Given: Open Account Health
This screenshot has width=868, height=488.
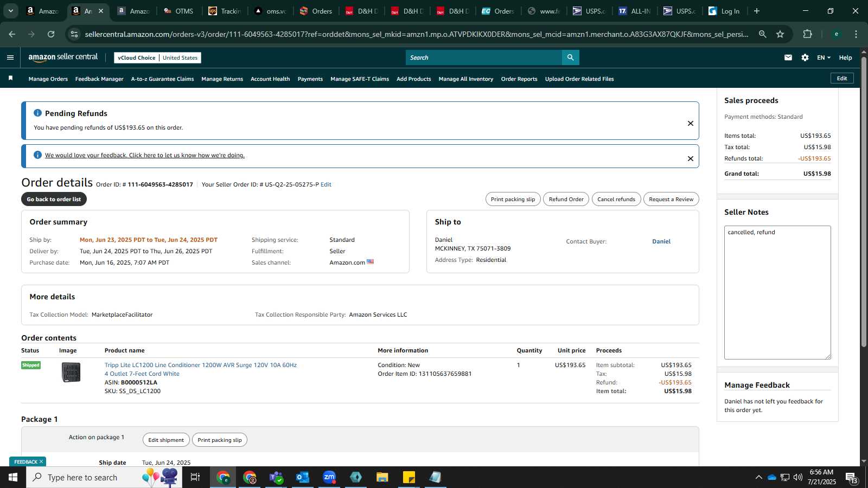Looking at the screenshot, I should (x=270, y=79).
